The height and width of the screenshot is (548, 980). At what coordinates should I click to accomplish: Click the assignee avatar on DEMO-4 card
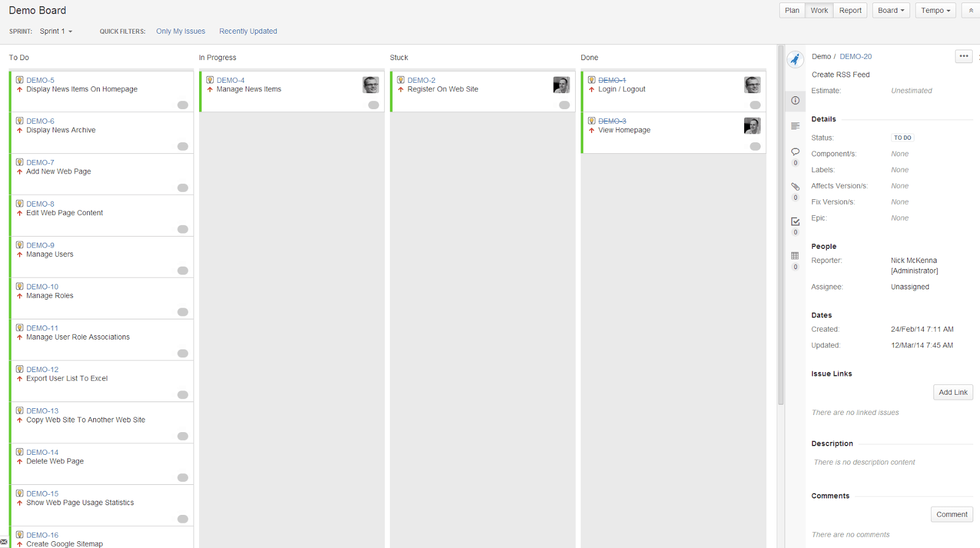(x=371, y=85)
